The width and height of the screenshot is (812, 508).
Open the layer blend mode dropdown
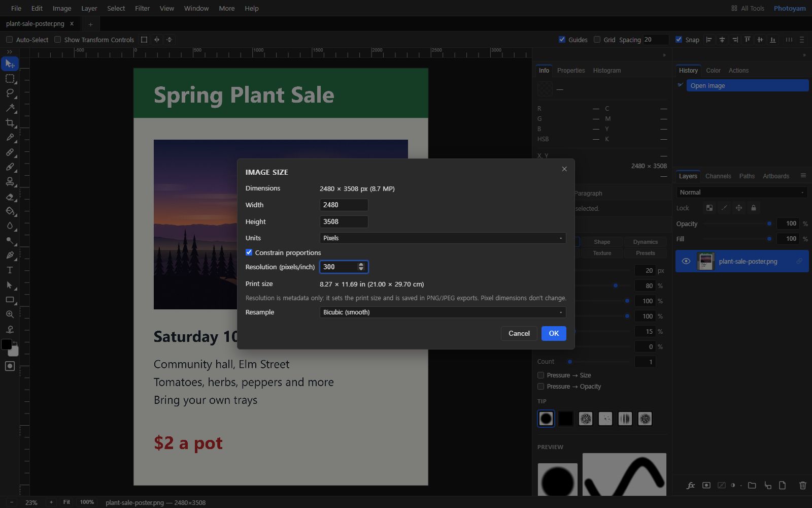pyautogui.click(x=741, y=193)
